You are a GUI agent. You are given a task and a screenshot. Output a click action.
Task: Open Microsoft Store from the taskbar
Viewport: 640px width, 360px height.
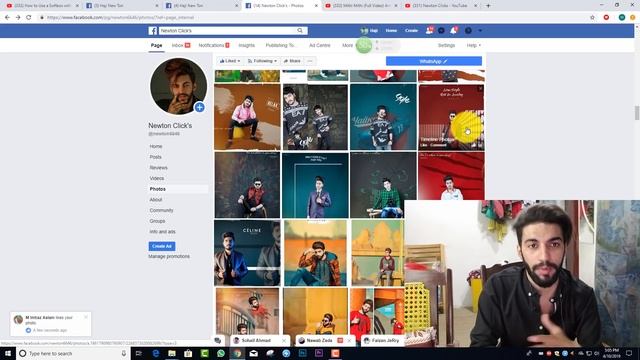188,353
